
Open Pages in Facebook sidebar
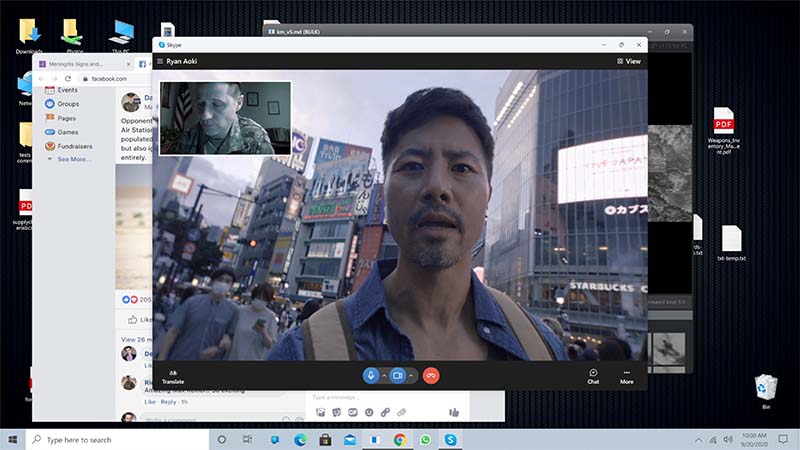pos(61,118)
